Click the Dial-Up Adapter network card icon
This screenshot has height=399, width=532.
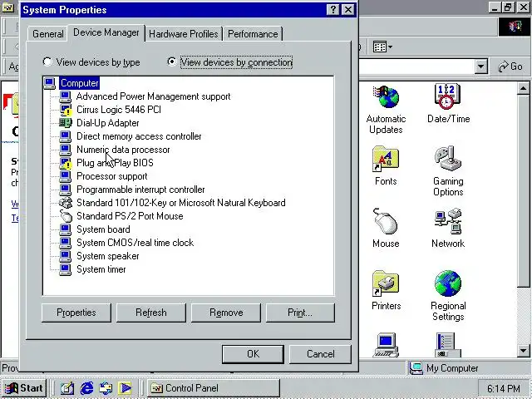65,123
